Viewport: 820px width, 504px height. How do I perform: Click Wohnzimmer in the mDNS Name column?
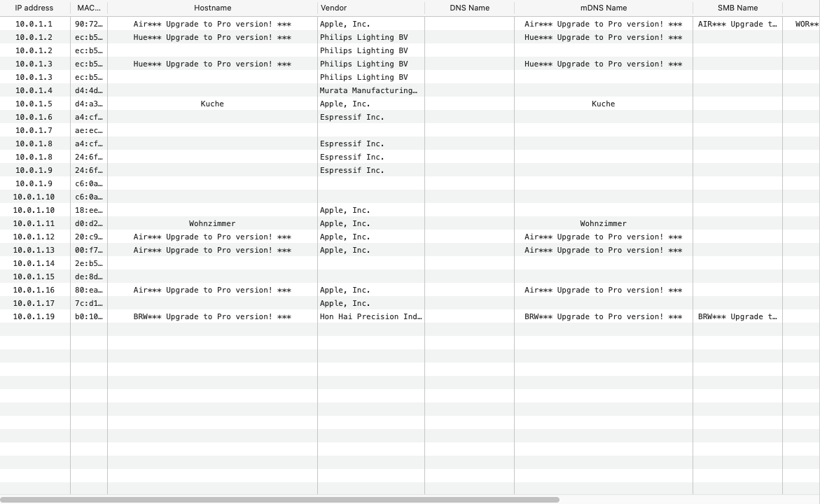(603, 223)
